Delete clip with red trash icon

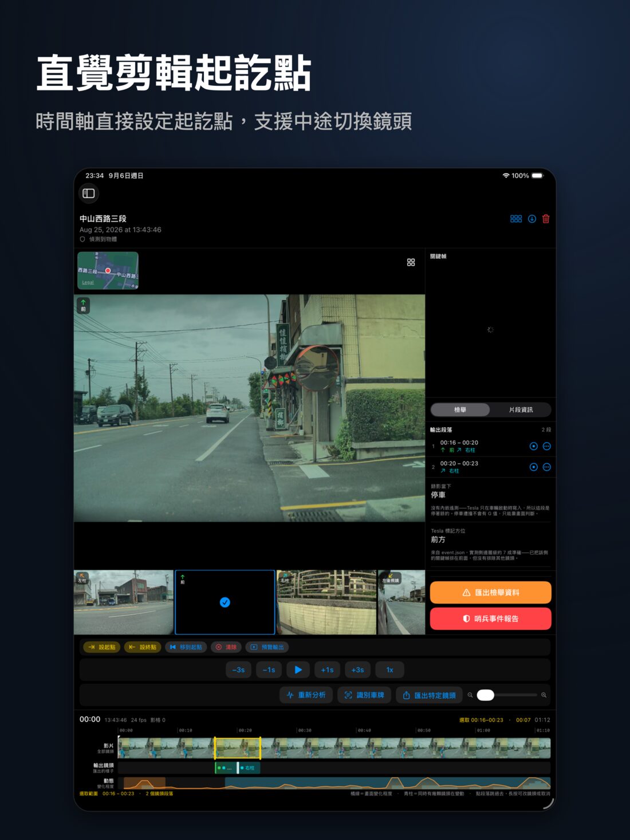pos(546,219)
